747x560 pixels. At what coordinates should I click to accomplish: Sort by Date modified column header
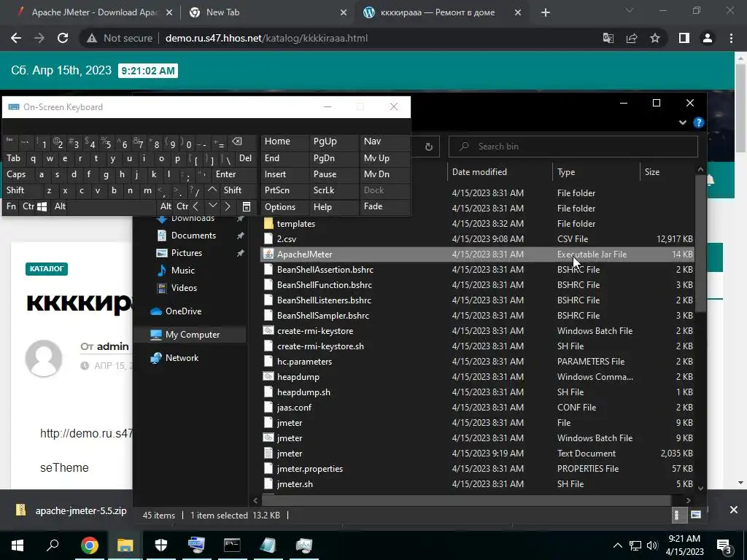(x=479, y=172)
